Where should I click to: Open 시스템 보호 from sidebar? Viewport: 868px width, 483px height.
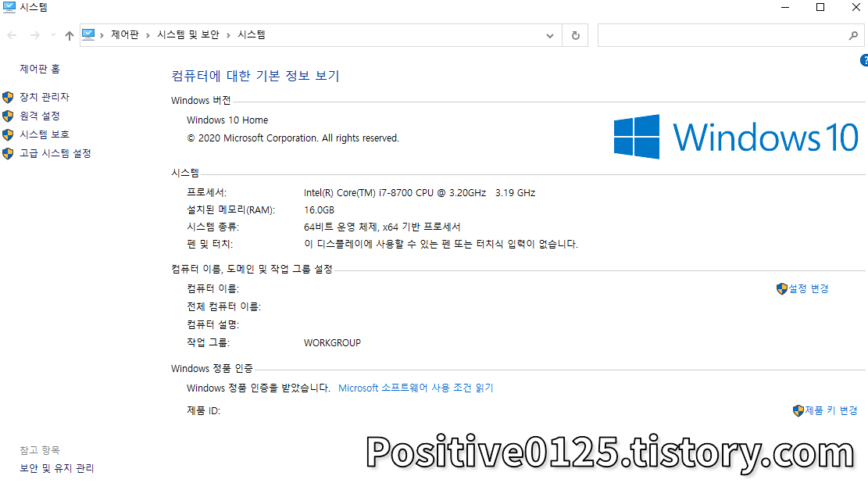(45, 134)
